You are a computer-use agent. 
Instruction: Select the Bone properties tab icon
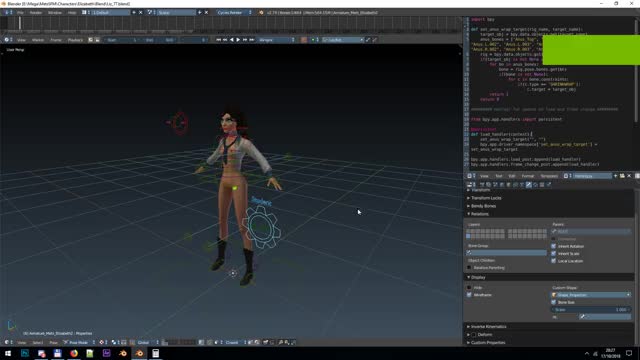point(529,184)
